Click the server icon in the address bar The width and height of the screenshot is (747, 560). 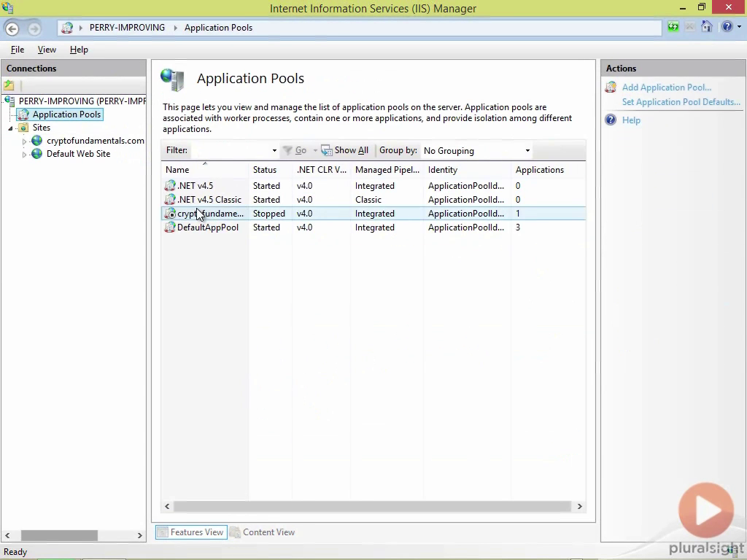click(x=67, y=28)
